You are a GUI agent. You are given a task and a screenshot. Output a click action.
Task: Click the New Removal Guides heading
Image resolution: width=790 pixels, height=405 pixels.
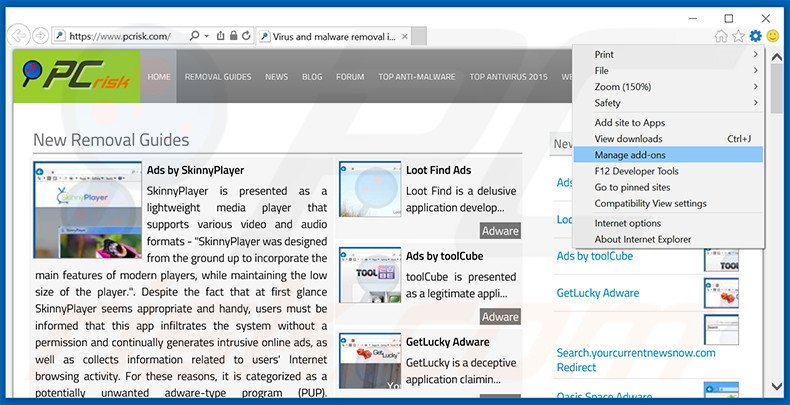coord(111,140)
